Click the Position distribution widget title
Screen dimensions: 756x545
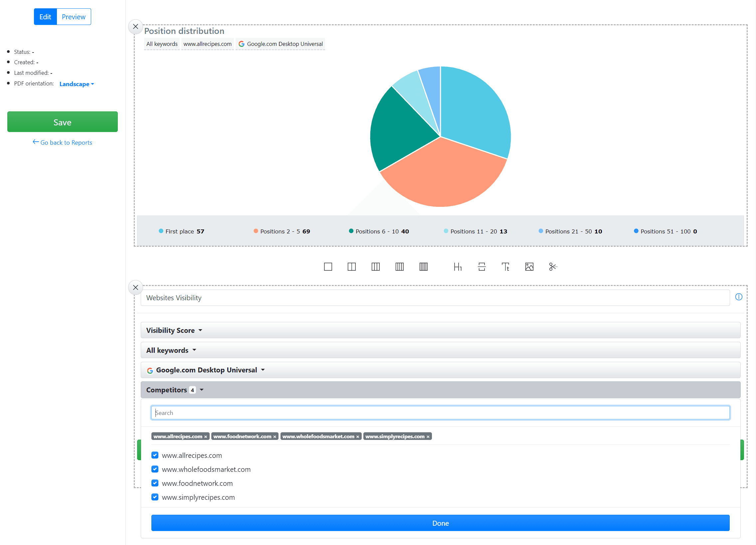click(184, 31)
